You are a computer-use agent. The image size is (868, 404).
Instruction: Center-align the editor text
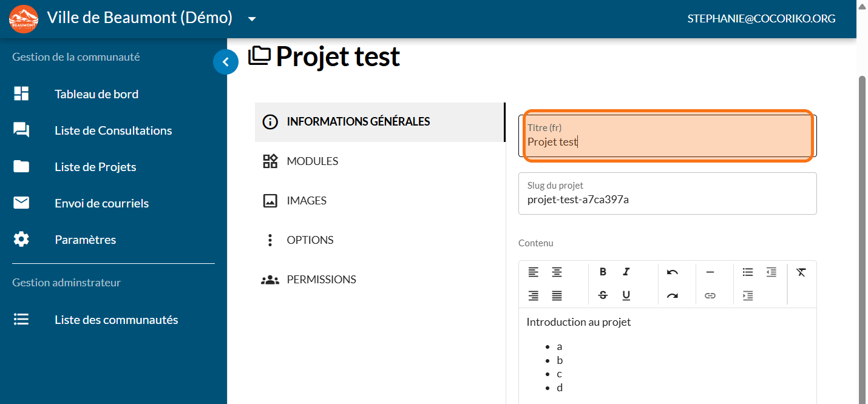(x=557, y=272)
